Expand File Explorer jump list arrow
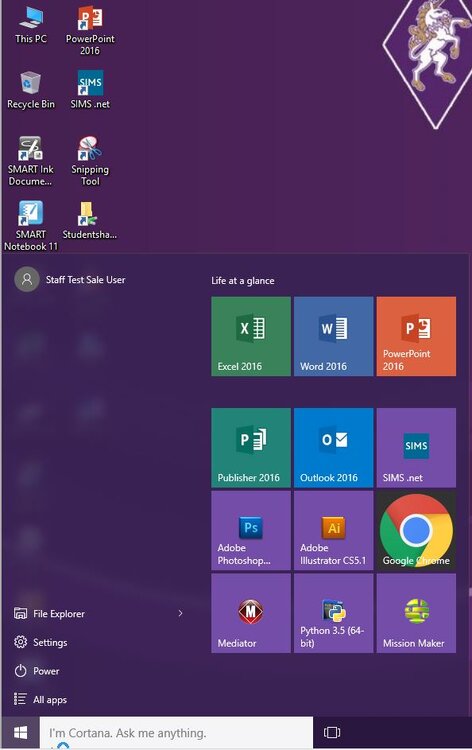The width and height of the screenshot is (472, 750). 180,613
